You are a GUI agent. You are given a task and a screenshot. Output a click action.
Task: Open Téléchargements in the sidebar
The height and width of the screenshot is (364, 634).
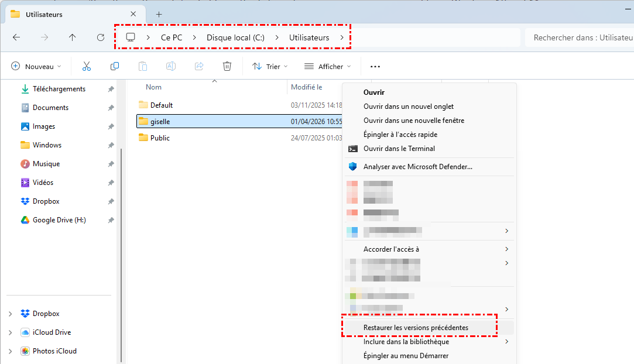59,89
